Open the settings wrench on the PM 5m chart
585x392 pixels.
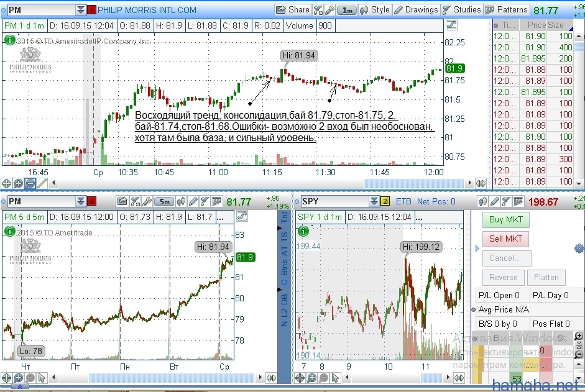pyautogui.click(x=147, y=202)
